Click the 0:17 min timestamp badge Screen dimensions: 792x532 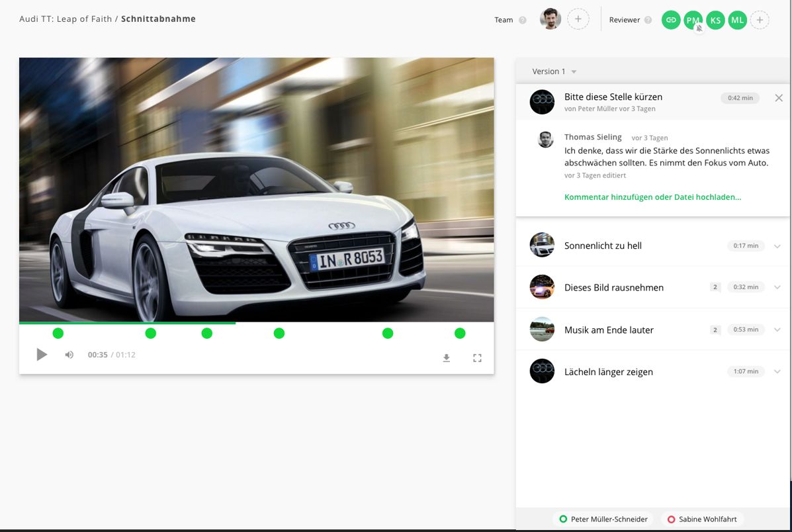pos(746,245)
